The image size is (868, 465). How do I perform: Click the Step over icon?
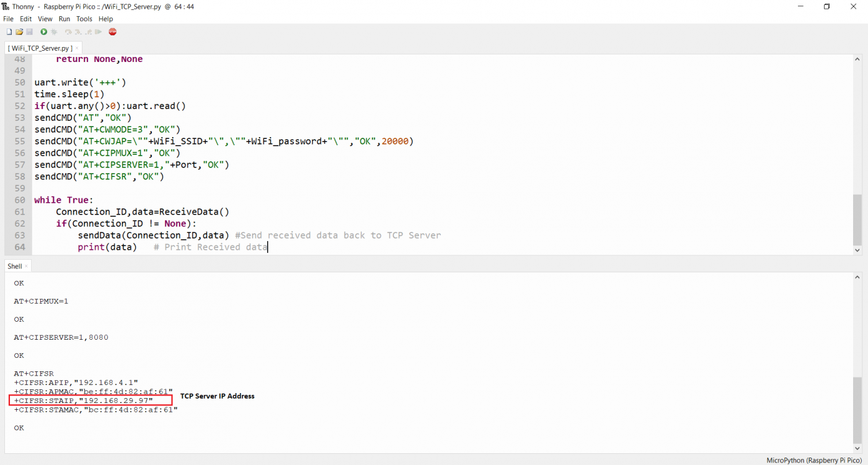coord(68,32)
